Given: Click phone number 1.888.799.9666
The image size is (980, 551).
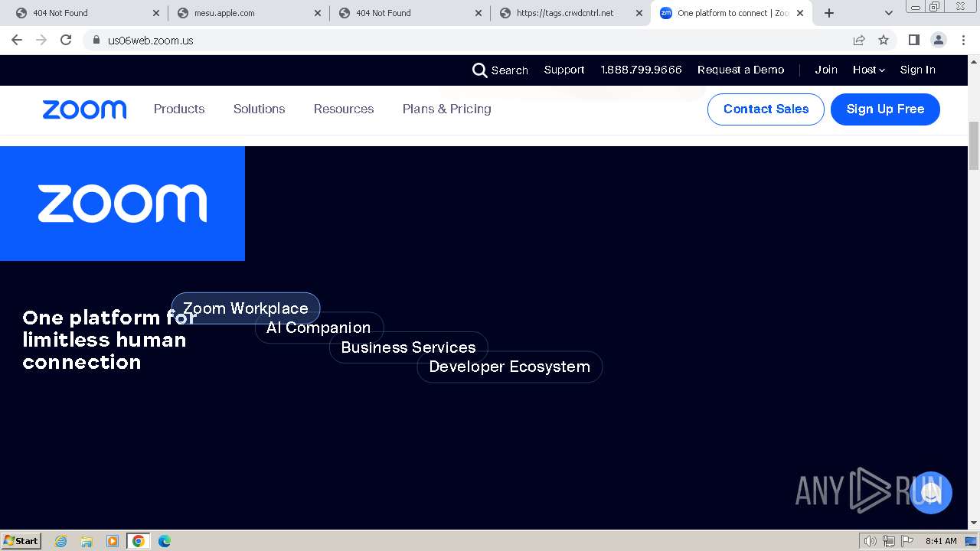Looking at the screenshot, I should [x=641, y=70].
